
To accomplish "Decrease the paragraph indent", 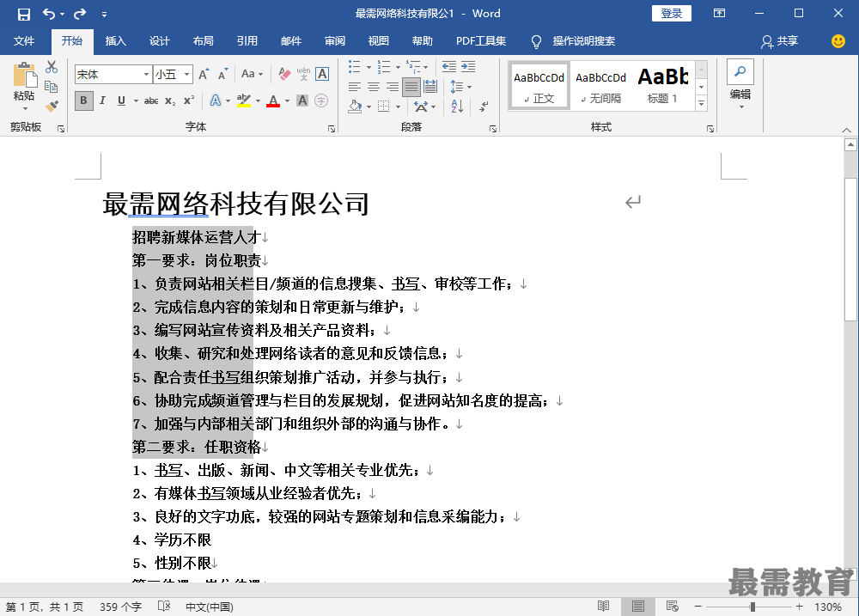I will coord(449,67).
